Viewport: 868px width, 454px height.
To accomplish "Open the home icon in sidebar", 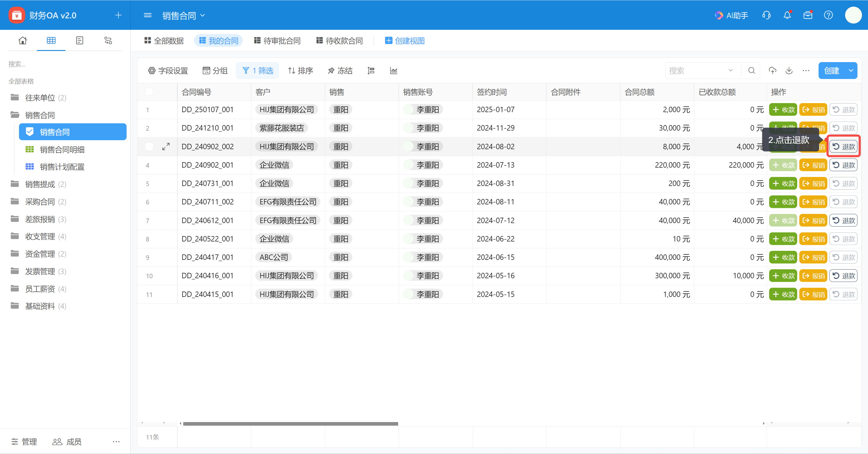I will pyautogui.click(x=23, y=40).
